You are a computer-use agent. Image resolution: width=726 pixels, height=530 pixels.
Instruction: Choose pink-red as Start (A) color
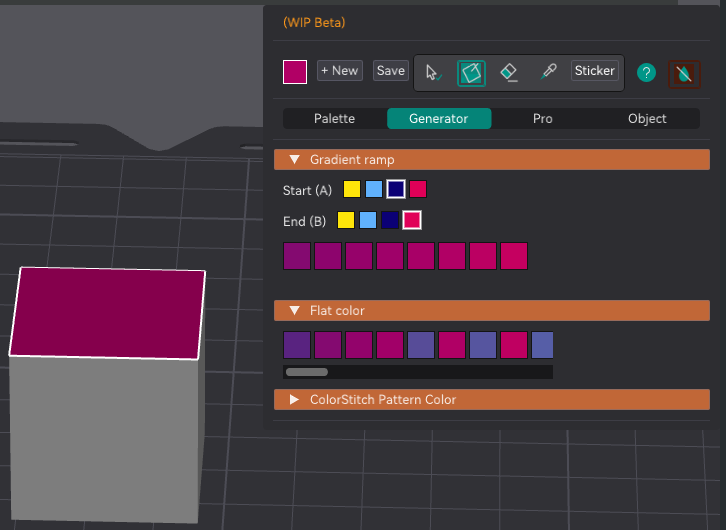pos(418,189)
